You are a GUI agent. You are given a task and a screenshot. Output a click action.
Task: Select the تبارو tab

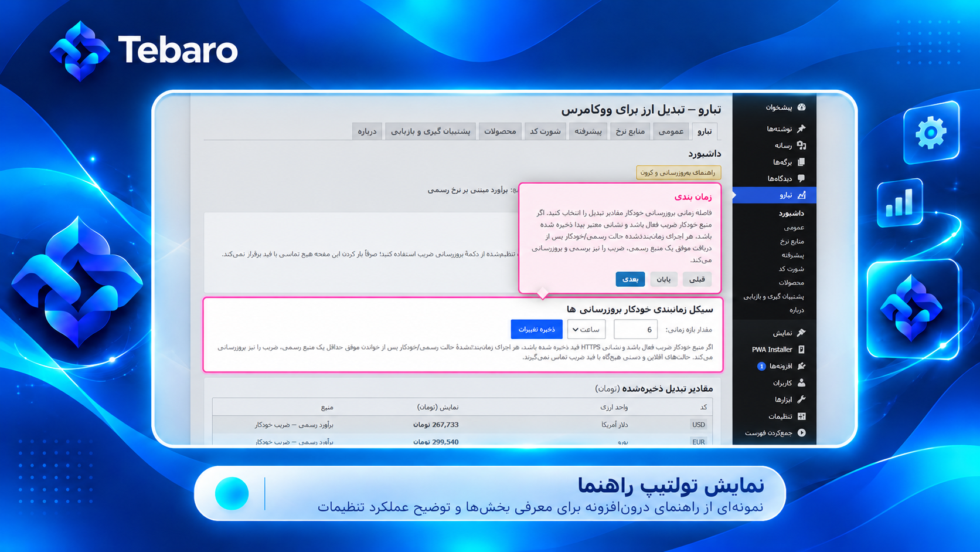point(705,131)
